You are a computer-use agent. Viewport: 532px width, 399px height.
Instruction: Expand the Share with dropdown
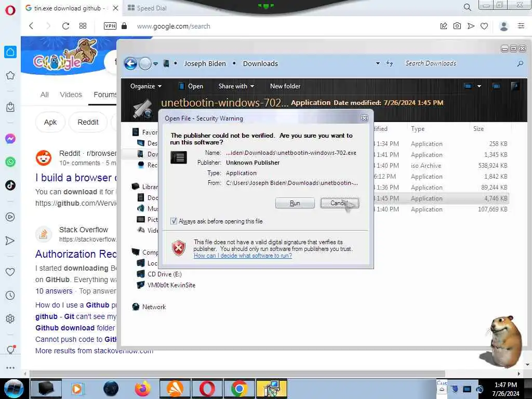coord(236,86)
